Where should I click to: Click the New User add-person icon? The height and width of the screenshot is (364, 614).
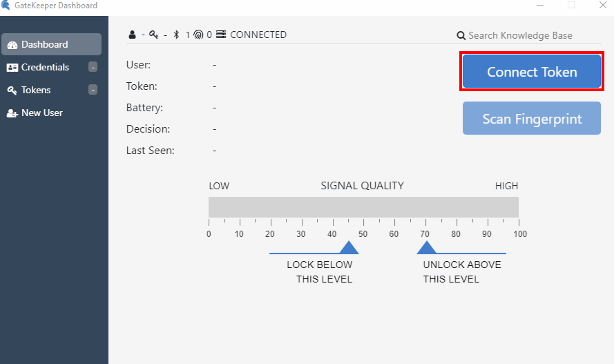tap(12, 113)
